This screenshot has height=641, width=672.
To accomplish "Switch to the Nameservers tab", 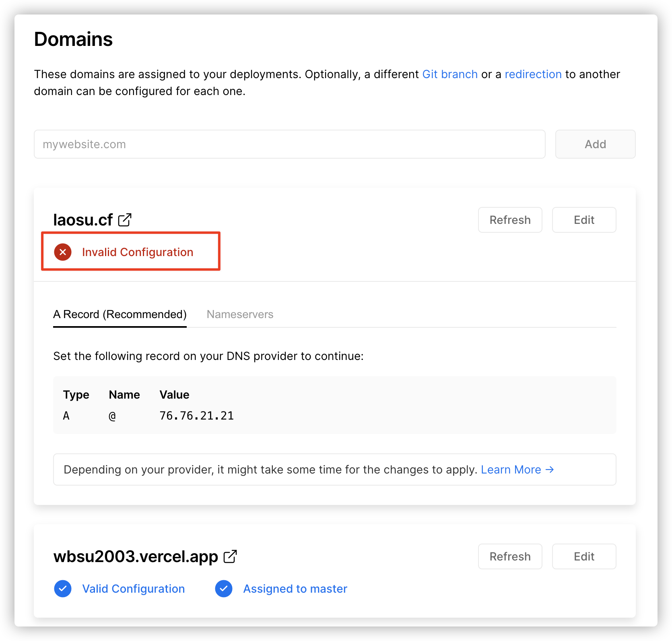I will point(240,314).
